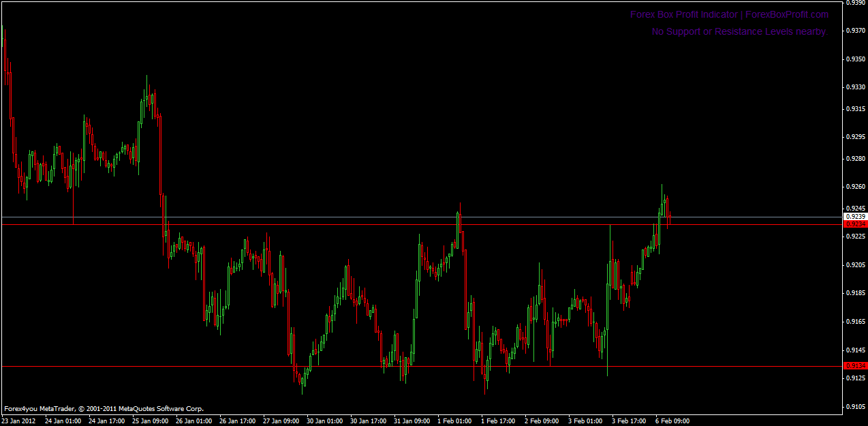868x426 pixels.
Task: Click the '24 Jan 01:00' time axis label
Action: [x=63, y=421]
